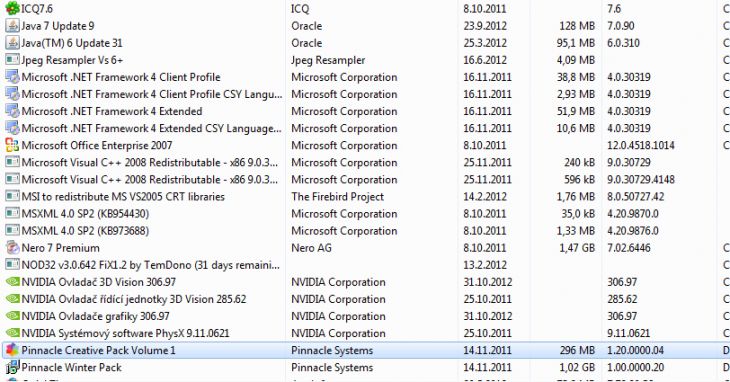Image resolution: width=730 pixels, height=382 pixels.
Task: Select NVIDIA Ovladače grafiky 306.97 name
Action: point(95,316)
